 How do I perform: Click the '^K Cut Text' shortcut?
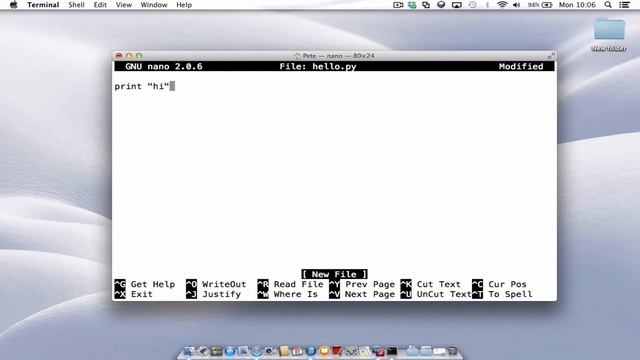coord(431,284)
